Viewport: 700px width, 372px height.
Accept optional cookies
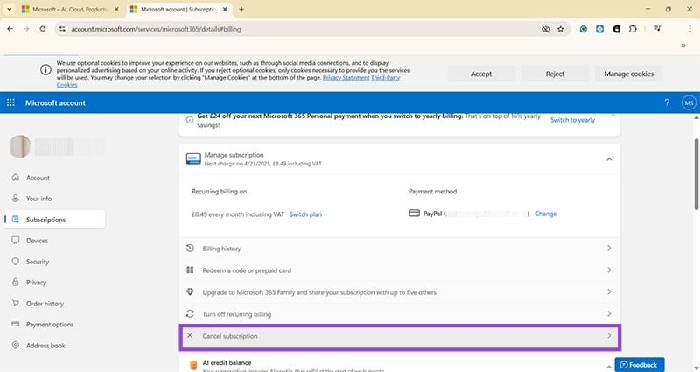[481, 74]
